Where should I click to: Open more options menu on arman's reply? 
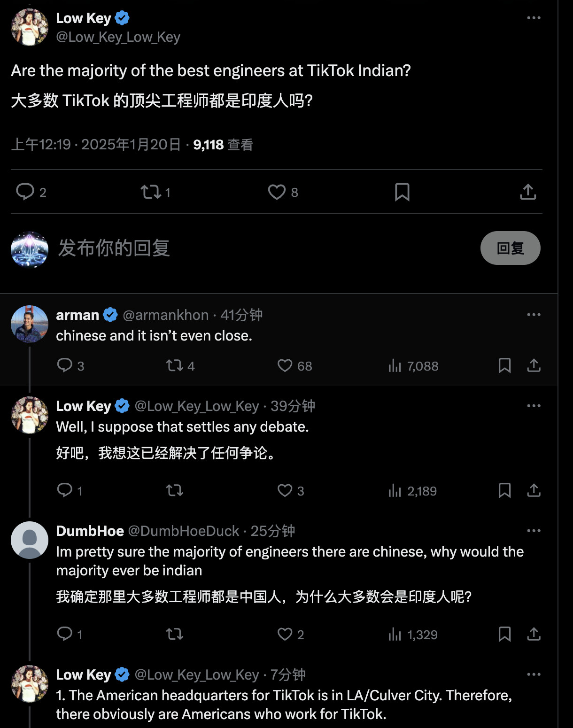click(x=534, y=315)
